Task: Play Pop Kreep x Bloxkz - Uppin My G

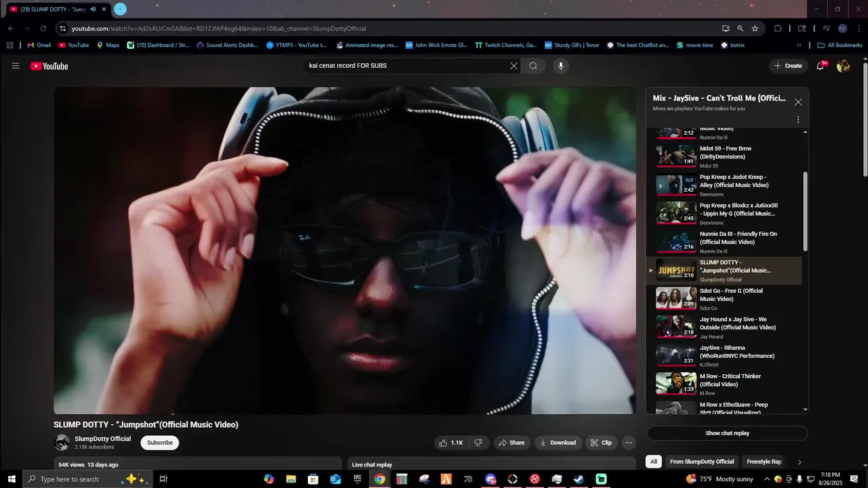Action: [726, 213]
